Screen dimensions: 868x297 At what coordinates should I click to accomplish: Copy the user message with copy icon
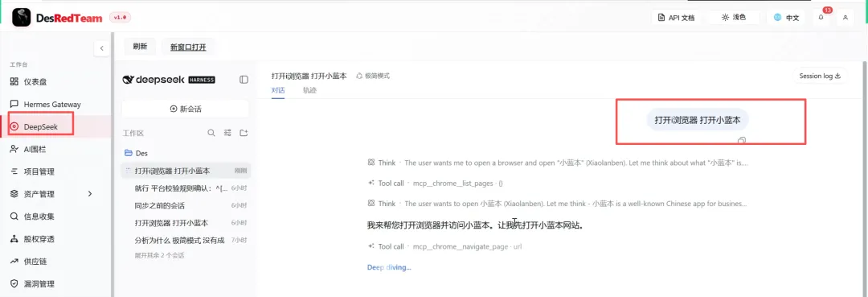click(x=742, y=141)
